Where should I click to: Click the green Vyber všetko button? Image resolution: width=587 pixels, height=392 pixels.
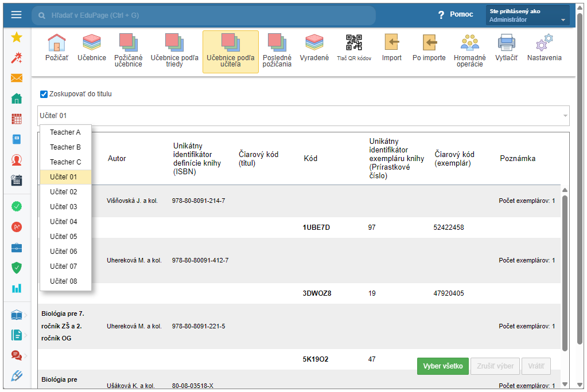442,366
